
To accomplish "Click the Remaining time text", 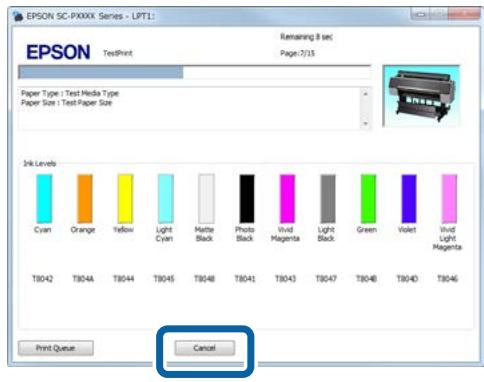I will 306,37.
